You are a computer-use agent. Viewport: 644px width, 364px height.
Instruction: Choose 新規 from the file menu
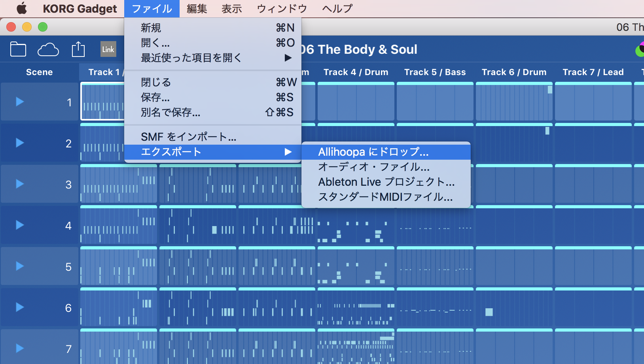(x=213, y=28)
